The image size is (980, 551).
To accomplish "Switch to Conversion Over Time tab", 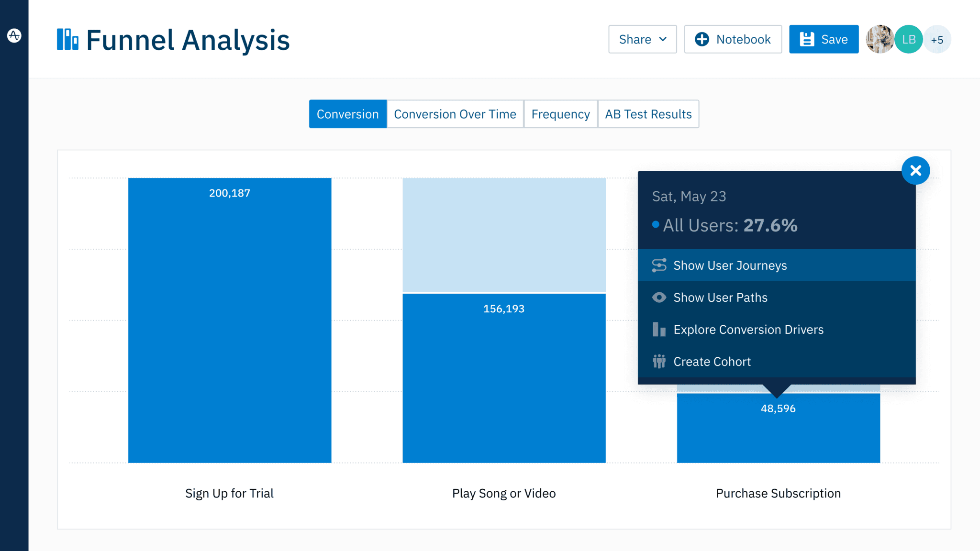I will 455,114.
